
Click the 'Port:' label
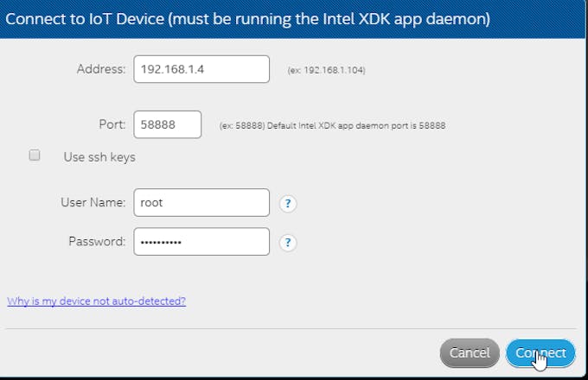[112, 124]
